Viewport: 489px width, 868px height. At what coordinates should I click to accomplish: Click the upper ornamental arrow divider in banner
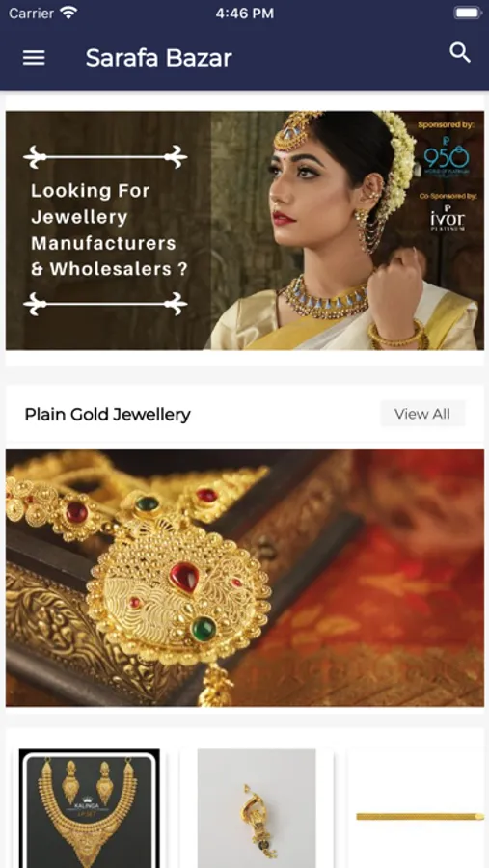tap(105, 157)
